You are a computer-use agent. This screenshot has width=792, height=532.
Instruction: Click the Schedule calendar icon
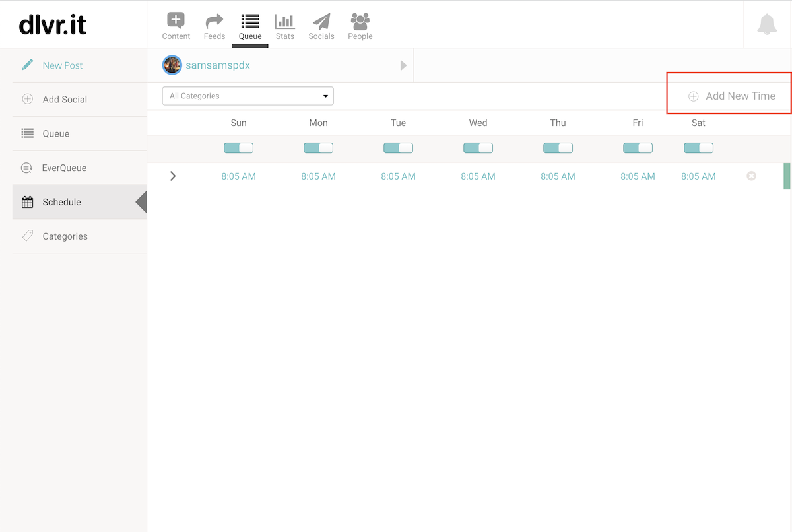27,202
